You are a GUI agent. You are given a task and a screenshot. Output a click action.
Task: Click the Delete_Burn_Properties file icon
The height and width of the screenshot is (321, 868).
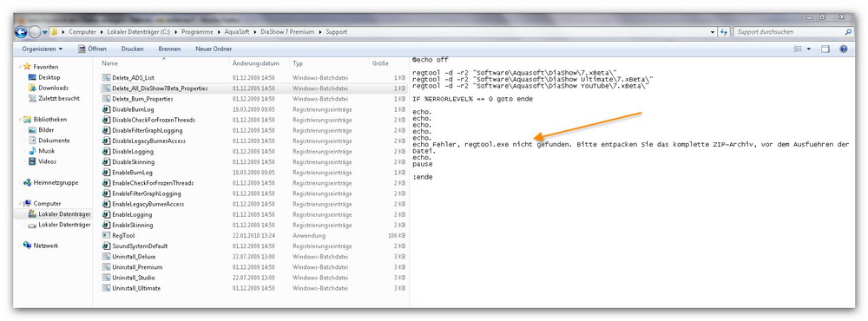click(x=106, y=99)
